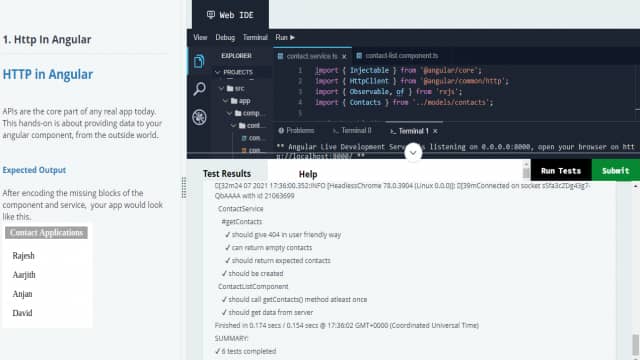Click code line 4 importing Contacts
Screen dimensions: 640x360
click(x=404, y=102)
